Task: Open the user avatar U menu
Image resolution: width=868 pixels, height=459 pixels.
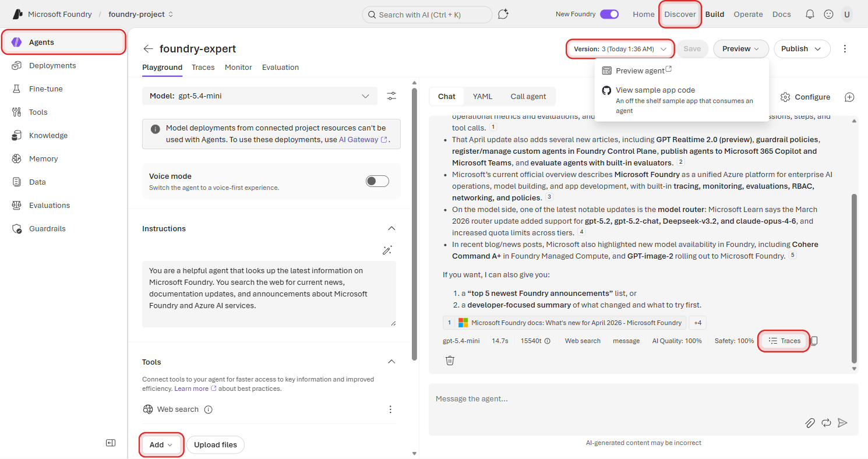Action: (x=846, y=15)
